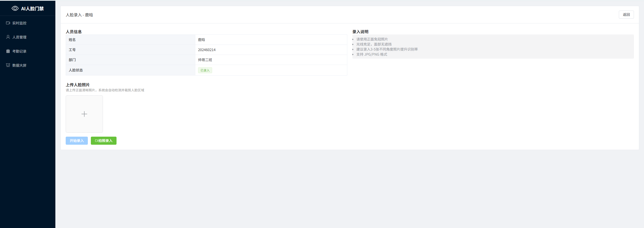Click the 返回 button
Viewport: 644px width, 228px height.
pos(626,15)
